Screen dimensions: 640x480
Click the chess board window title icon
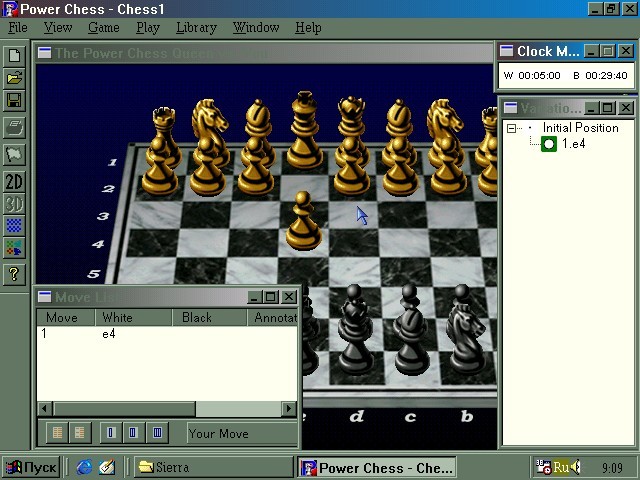pos(44,53)
